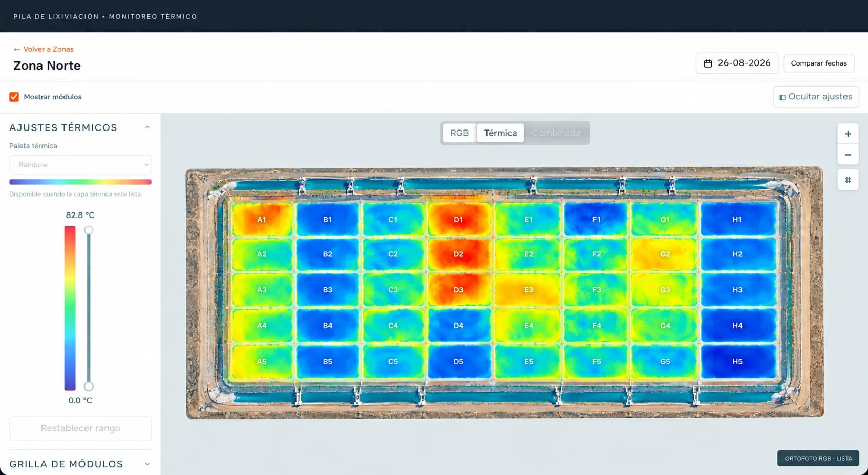Select module C3 on the thermal map
868x475 pixels.
393,290
